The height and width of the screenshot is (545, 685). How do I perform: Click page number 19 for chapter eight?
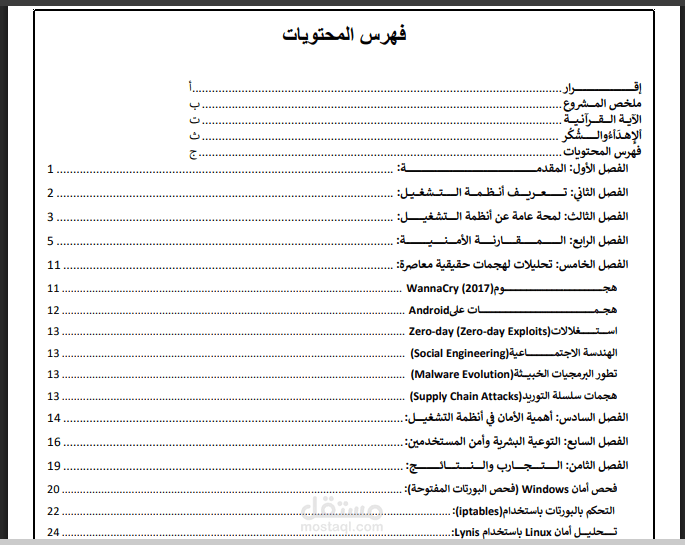point(54,466)
